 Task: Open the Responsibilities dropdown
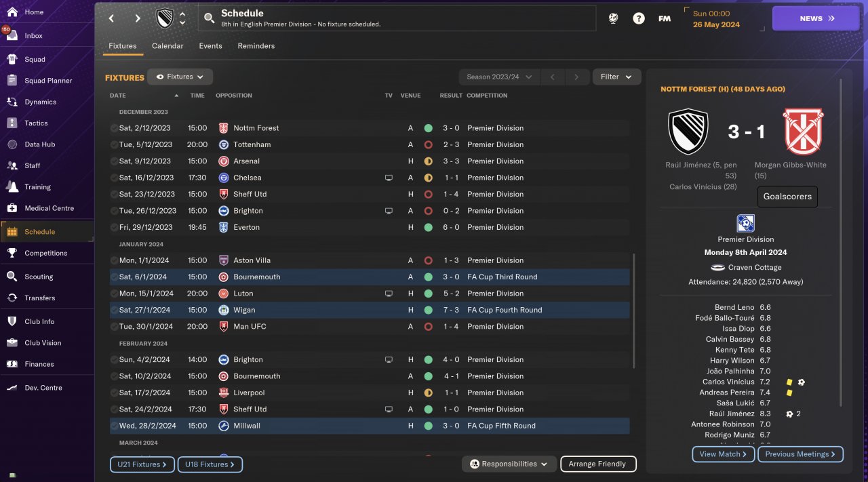tap(509, 464)
